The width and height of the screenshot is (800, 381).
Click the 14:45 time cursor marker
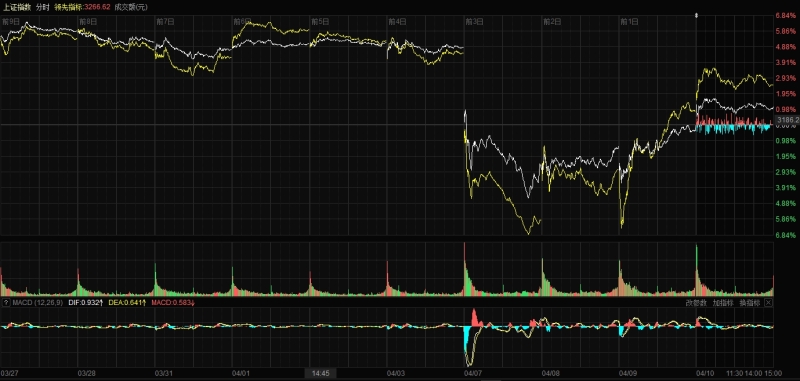tap(321, 373)
